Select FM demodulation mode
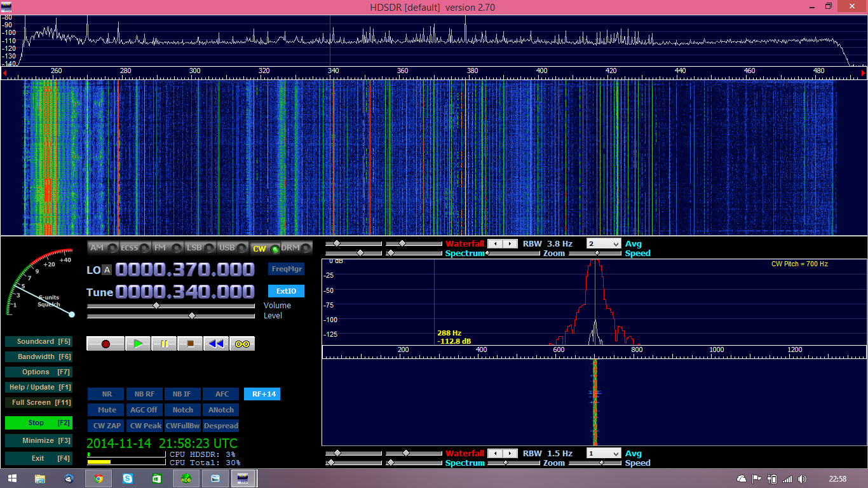 click(x=168, y=248)
